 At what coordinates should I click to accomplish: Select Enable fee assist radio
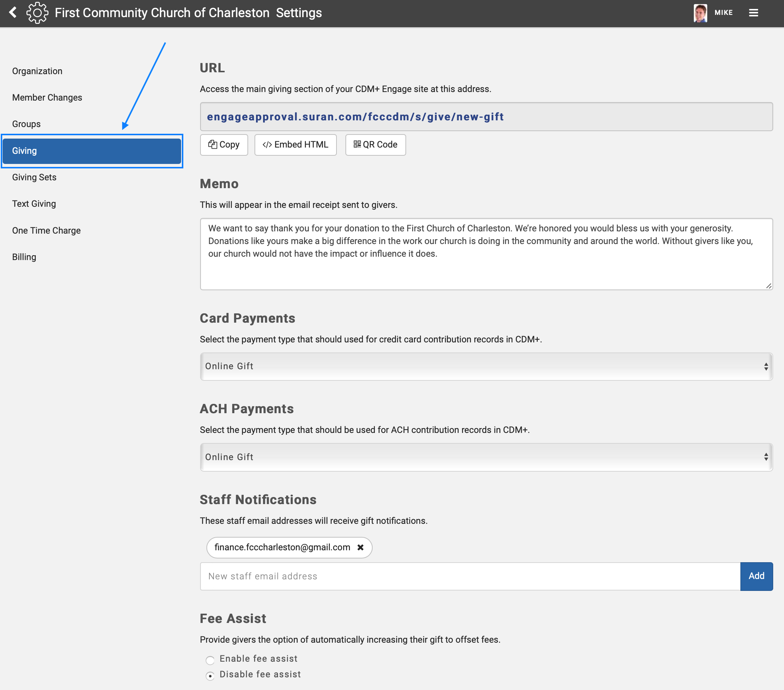tap(210, 660)
